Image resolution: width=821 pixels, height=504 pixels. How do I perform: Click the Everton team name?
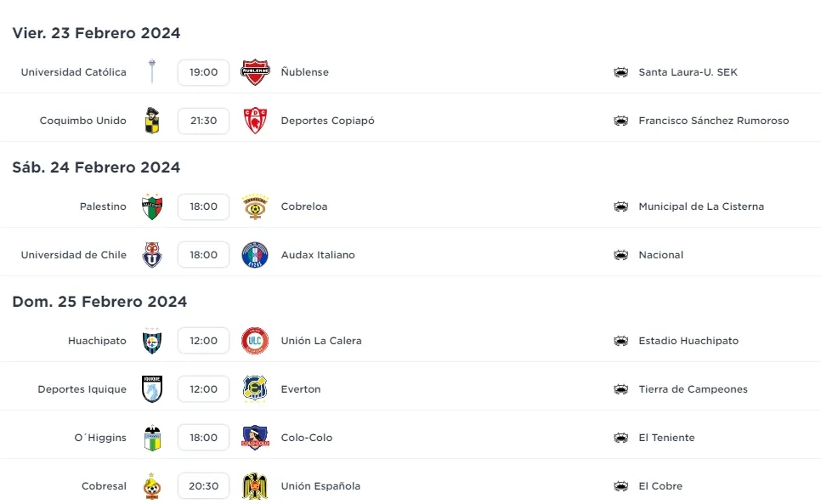[x=301, y=389]
